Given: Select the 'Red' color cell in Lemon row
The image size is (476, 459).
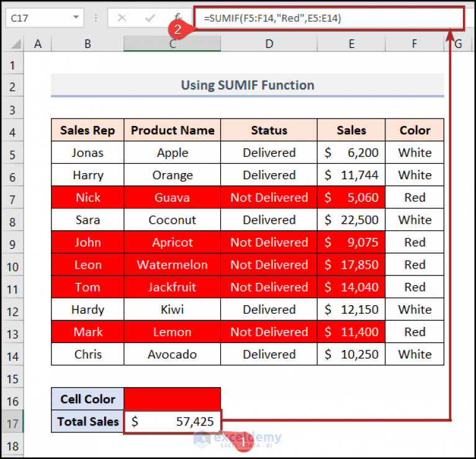Looking at the screenshot, I should tap(415, 332).
